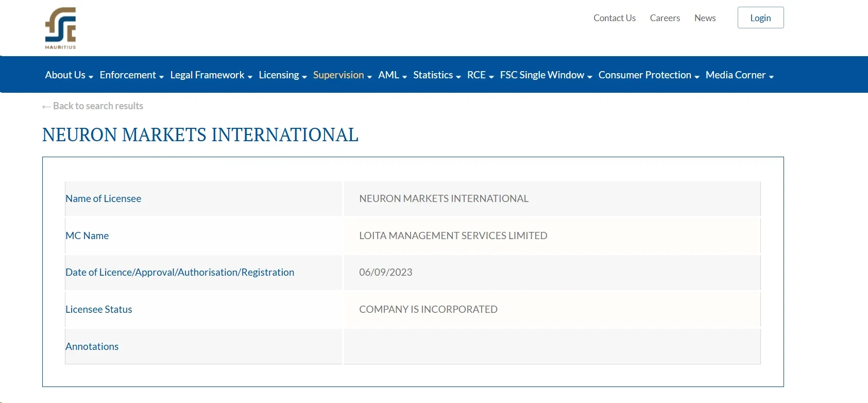The width and height of the screenshot is (868, 403).
Task: Open the News link
Action: pos(705,18)
